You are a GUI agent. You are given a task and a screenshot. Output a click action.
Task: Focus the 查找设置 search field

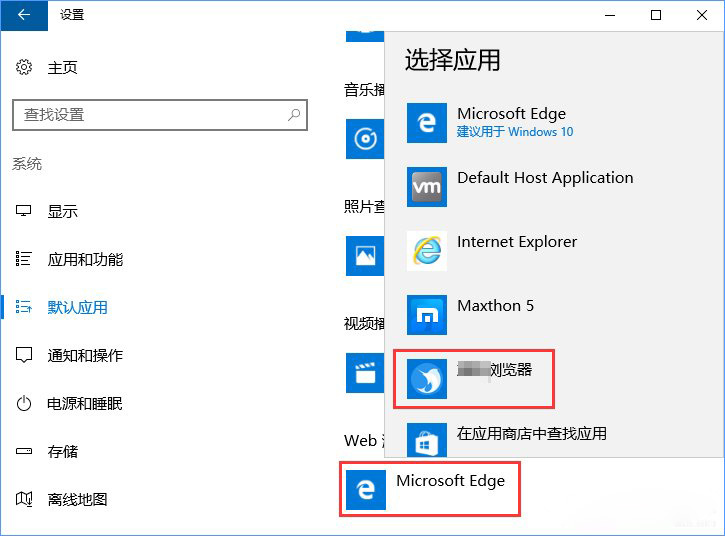click(x=150, y=115)
